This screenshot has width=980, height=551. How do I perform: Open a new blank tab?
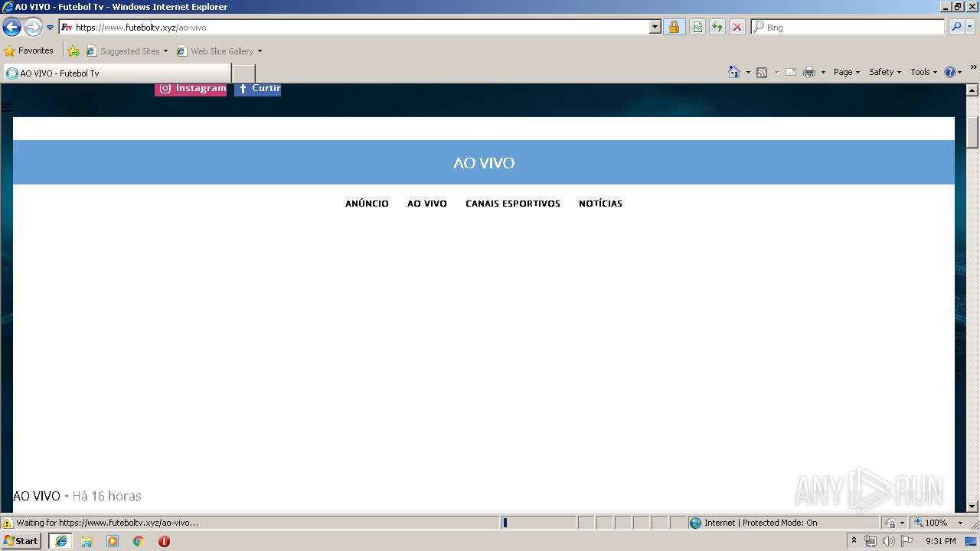pos(243,73)
